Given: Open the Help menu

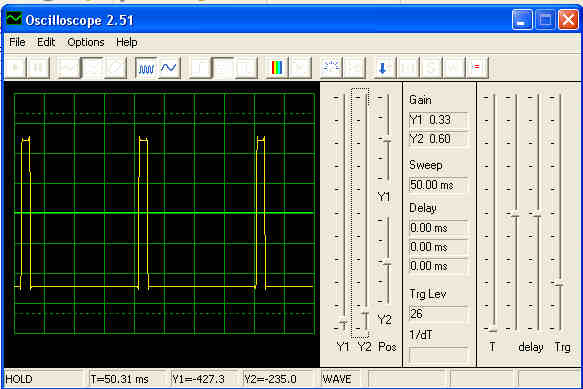Looking at the screenshot, I should click(126, 42).
